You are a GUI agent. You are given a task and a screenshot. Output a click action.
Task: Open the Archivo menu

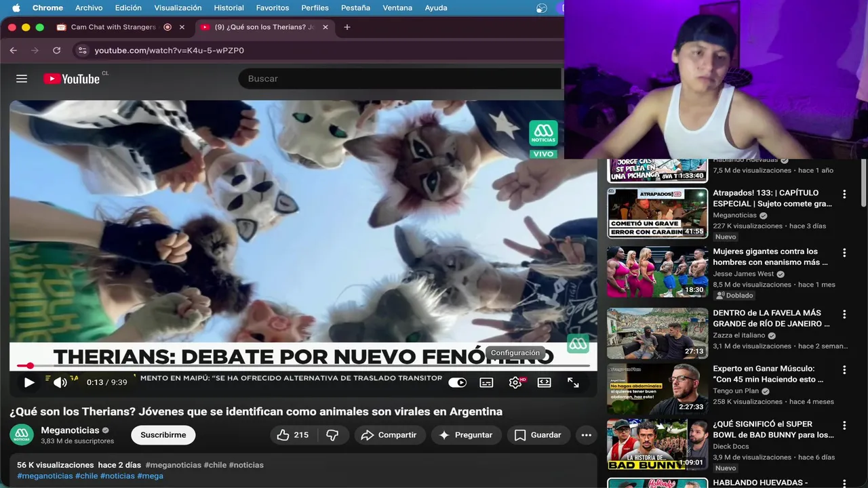coord(89,7)
